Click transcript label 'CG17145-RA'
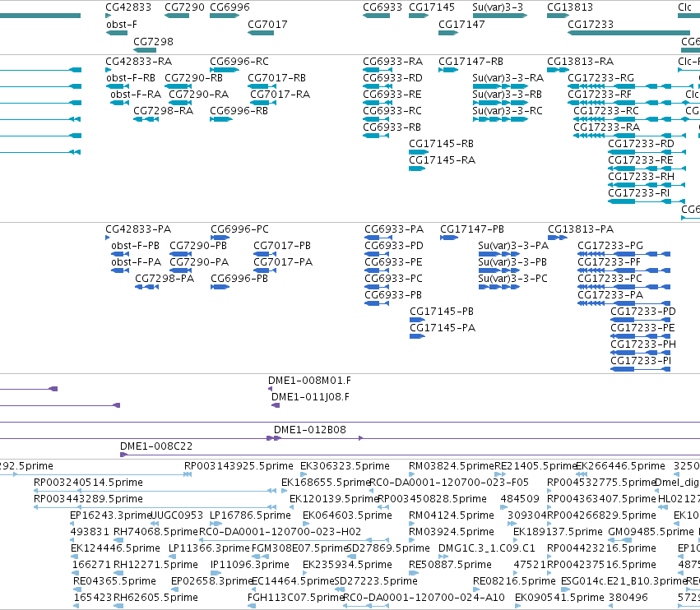 (x=442, y=159)
